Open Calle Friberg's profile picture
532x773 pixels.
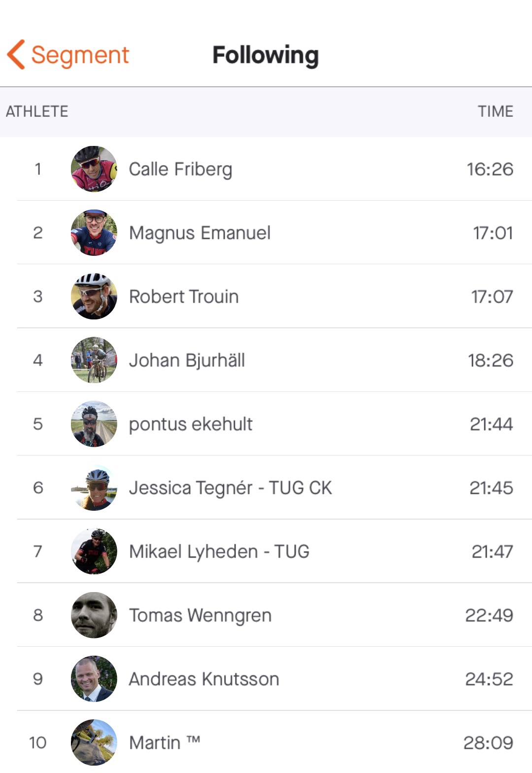(94, 169)
